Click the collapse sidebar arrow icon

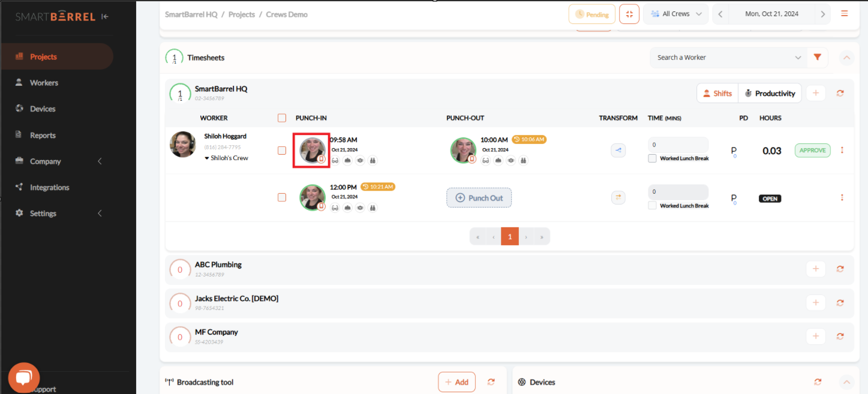click(x=106, y=17)
